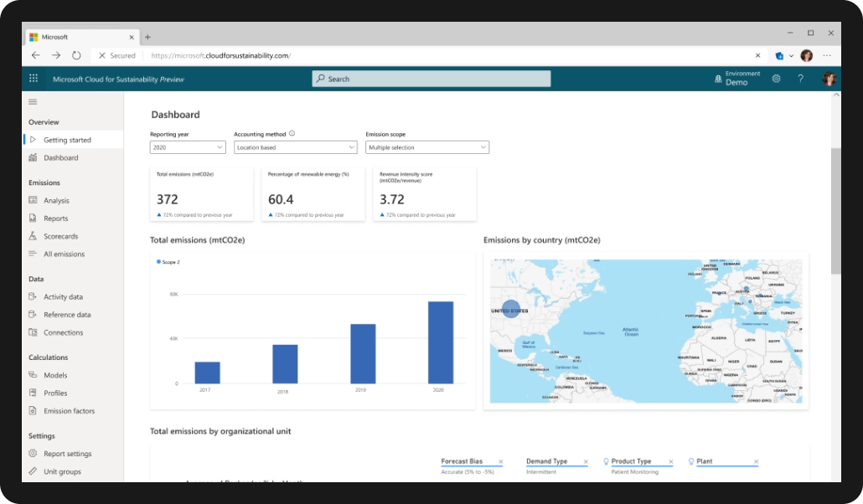Click the help question mark icon

point(800,79)
